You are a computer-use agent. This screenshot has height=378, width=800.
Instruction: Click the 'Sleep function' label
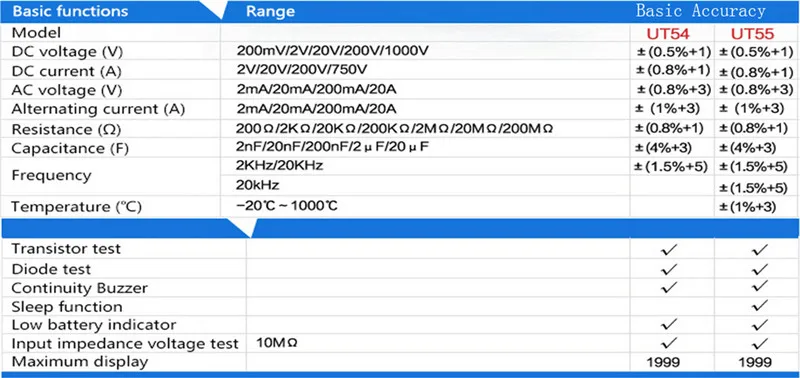pyautogui.click(x=67, y=307)
